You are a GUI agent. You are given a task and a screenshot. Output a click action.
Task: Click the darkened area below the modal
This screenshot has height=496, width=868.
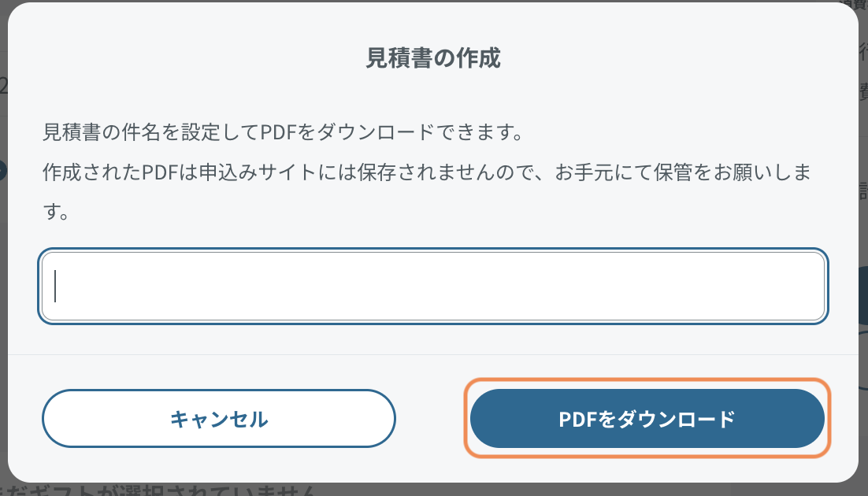pos(434,490)
